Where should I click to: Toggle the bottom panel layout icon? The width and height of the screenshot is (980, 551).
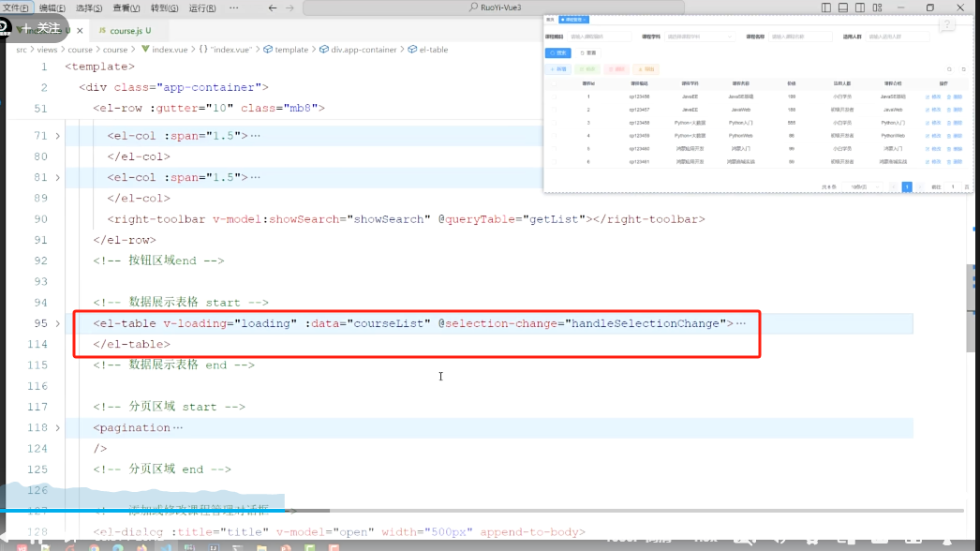point(843,7)
